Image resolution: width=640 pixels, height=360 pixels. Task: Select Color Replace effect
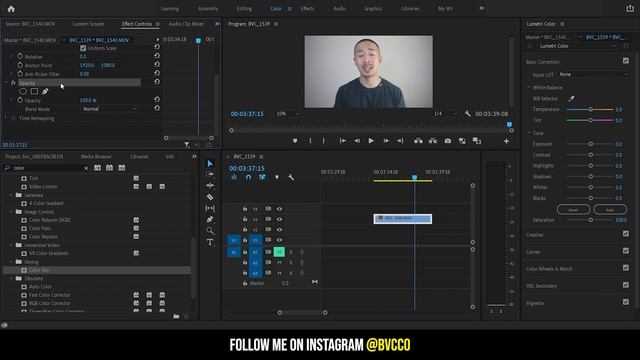43,237
